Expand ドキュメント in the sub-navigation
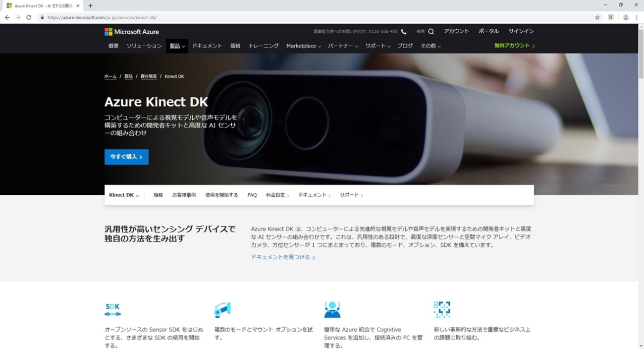This screenshot has height=349, width=644. click(x=315, y=195)
